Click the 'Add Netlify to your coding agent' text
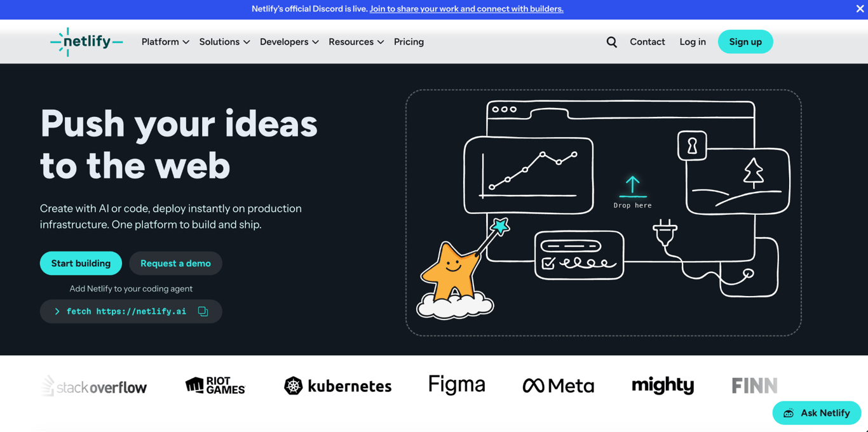This screenshot has width=868, height=432. coord(131,288)
